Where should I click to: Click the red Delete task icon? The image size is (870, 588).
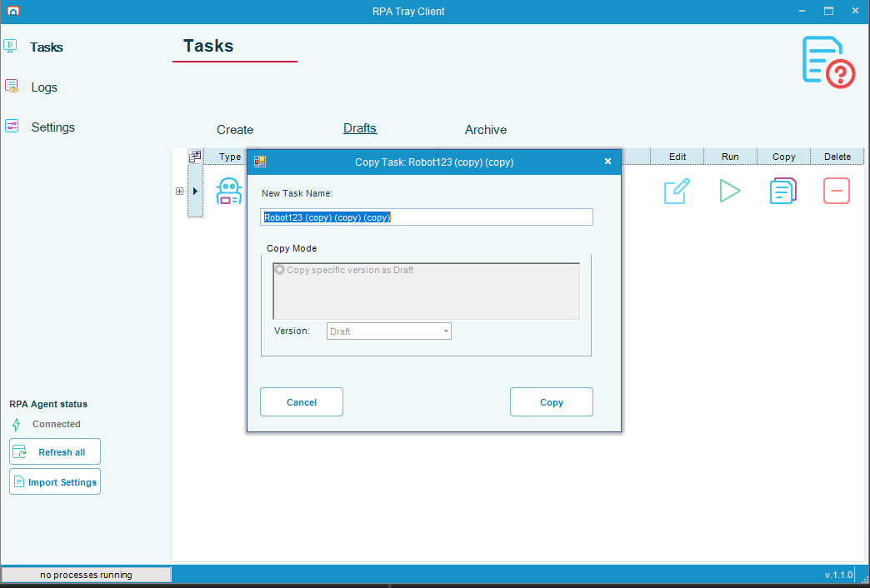pos(837,191)
